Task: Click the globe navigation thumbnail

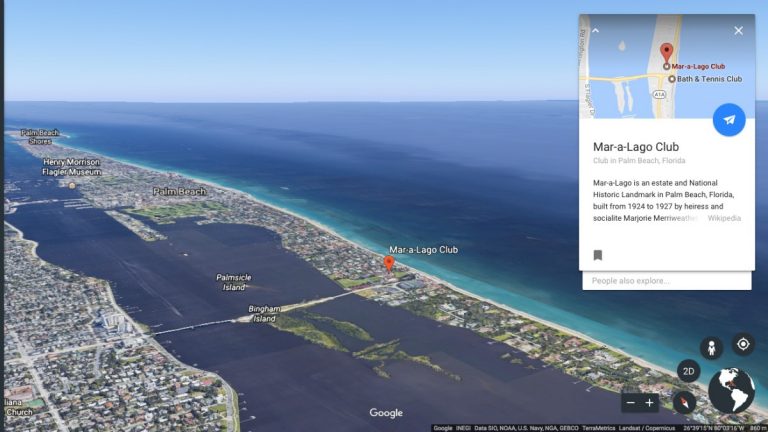Action: click(731, 390)
